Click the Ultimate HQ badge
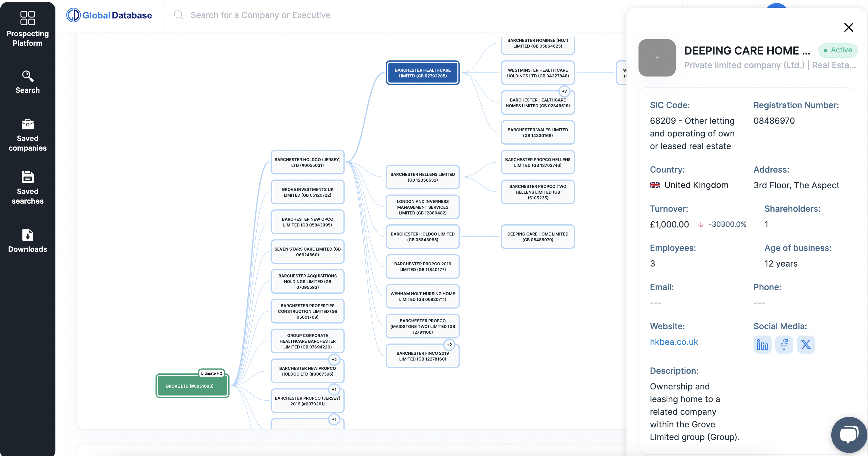This screenshot has height=456, width=868. [211, 373]
